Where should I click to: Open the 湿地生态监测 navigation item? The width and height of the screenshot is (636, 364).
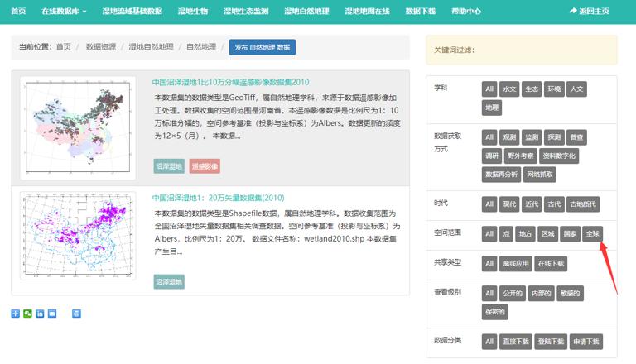(x=246, y=12)
